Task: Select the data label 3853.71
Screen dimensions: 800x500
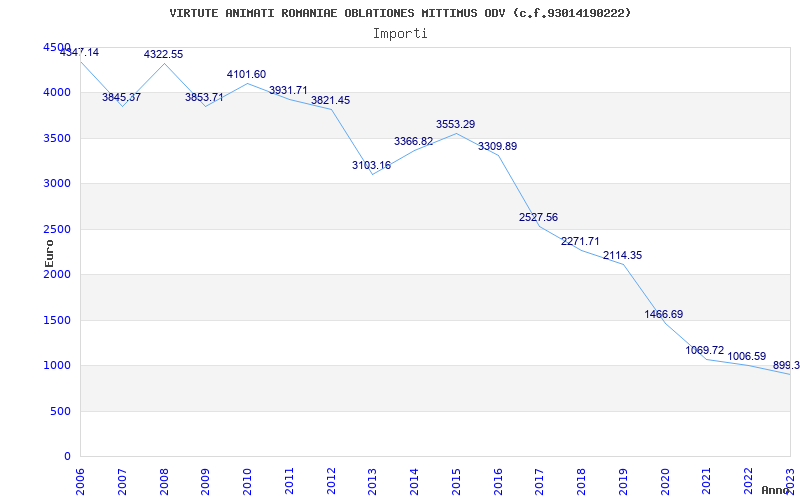Action: pos(204,97)
